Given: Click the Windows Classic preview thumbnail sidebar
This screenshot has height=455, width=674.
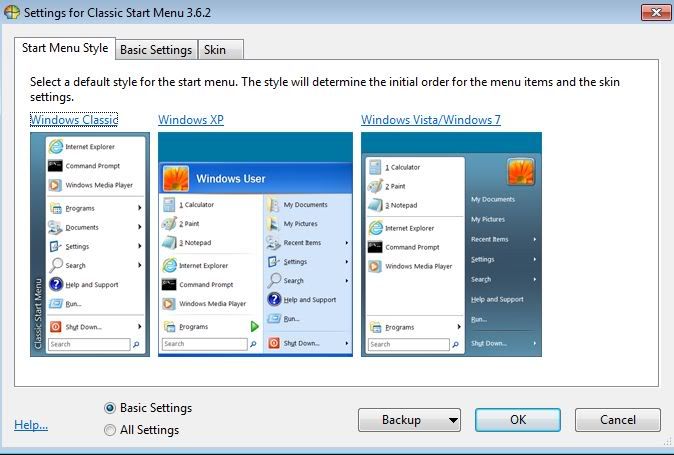Looking at the screenshot, I should click(38, 245).
